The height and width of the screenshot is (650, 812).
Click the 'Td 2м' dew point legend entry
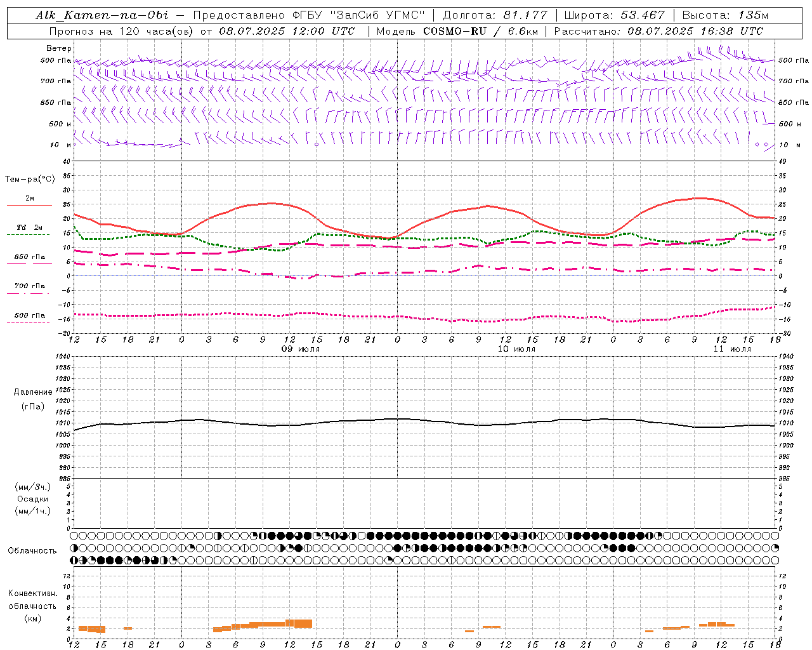coord(30,227)
